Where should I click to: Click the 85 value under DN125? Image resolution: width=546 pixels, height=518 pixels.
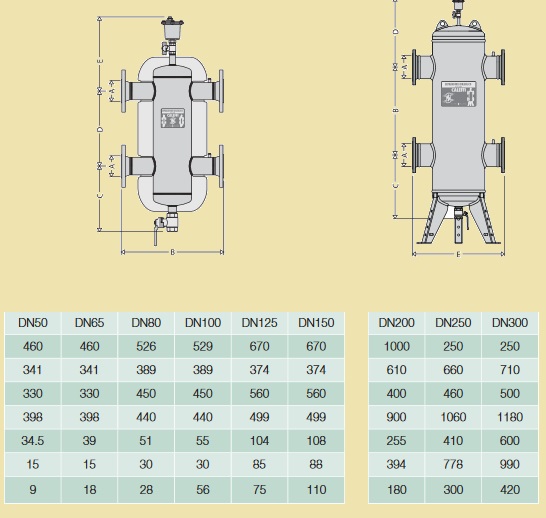(259, 464)
